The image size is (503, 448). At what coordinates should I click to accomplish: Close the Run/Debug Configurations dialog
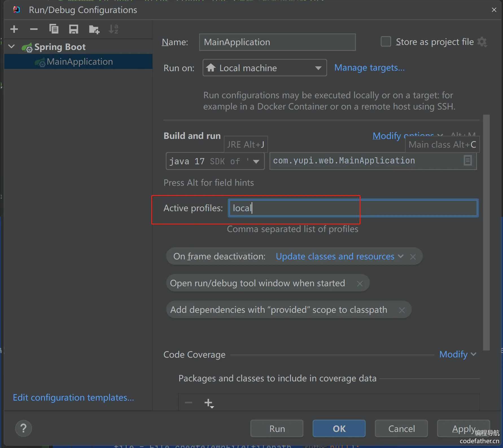coord(494,10)
